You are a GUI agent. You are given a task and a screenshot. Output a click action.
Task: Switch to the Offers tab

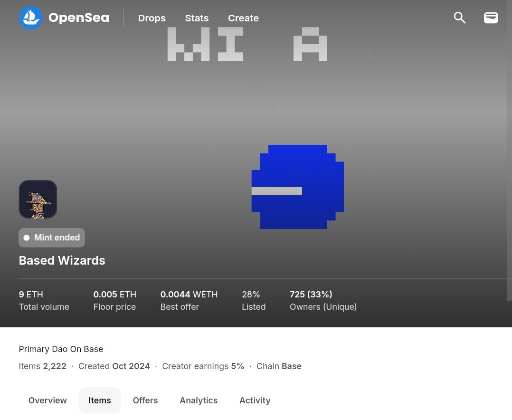click(145, 401)
